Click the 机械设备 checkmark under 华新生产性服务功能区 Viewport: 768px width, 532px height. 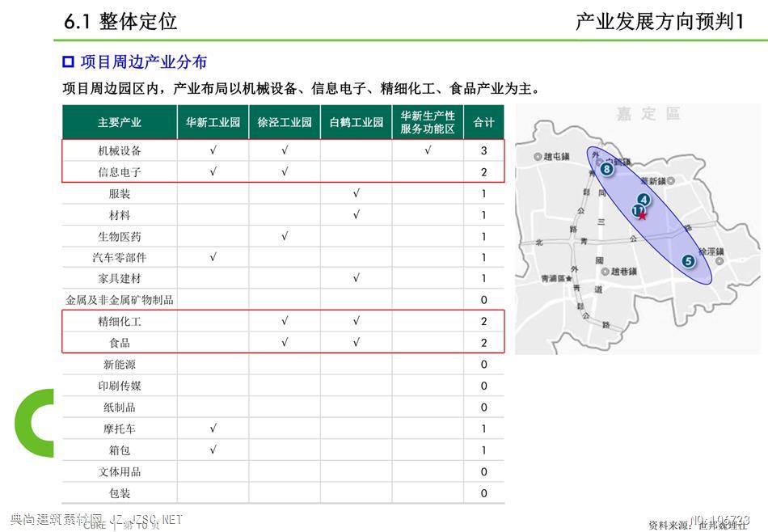(x=428, y=150)
